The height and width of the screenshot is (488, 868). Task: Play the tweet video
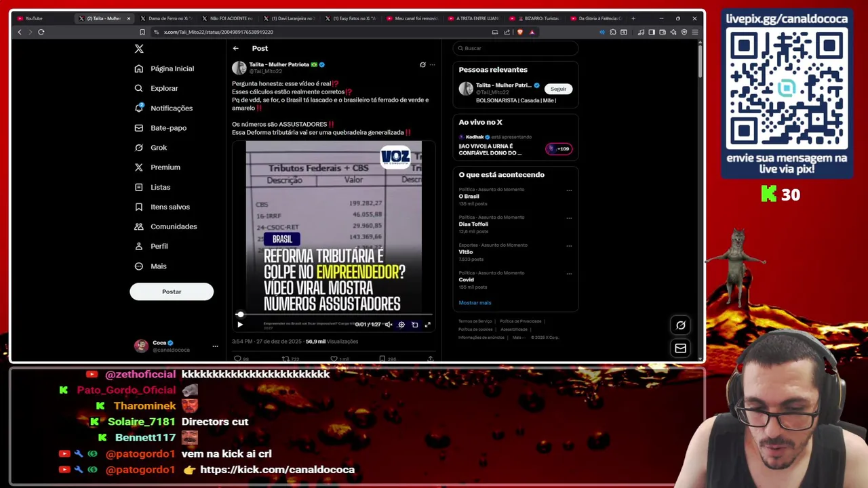click(239, 325)
